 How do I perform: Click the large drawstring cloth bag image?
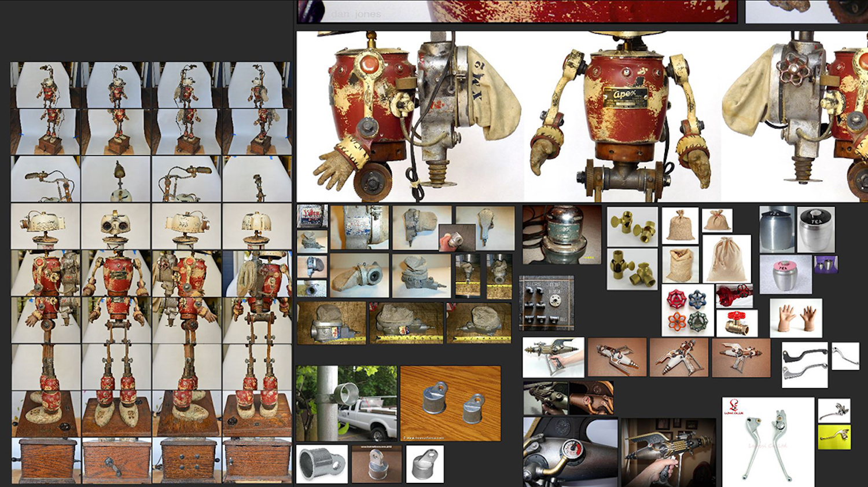coord(726,258)
